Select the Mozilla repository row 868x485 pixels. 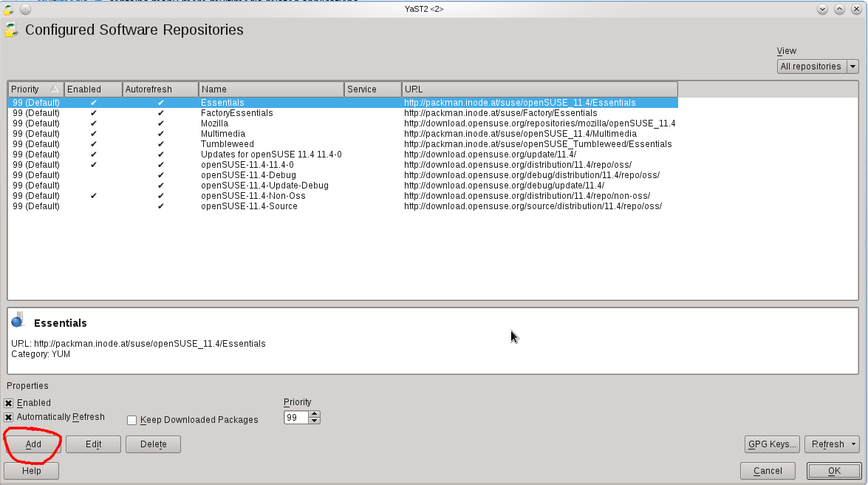point(344,123)
